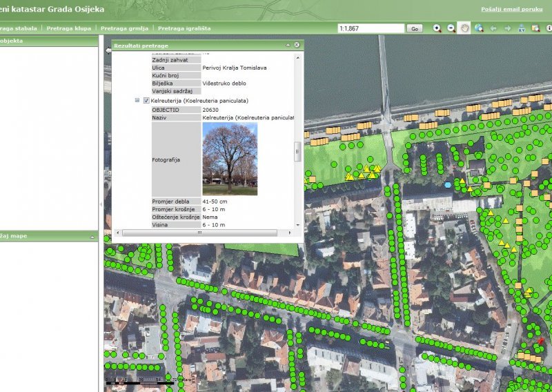
Task: Select '6 - 10 m' in Promjer krošnje row
Action: (214, 209)
